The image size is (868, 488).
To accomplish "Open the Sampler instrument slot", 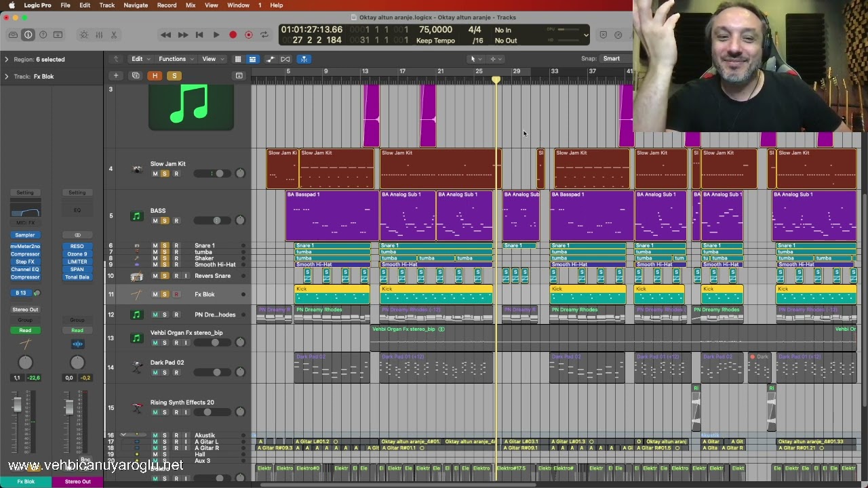I will [x=25, y=235].
